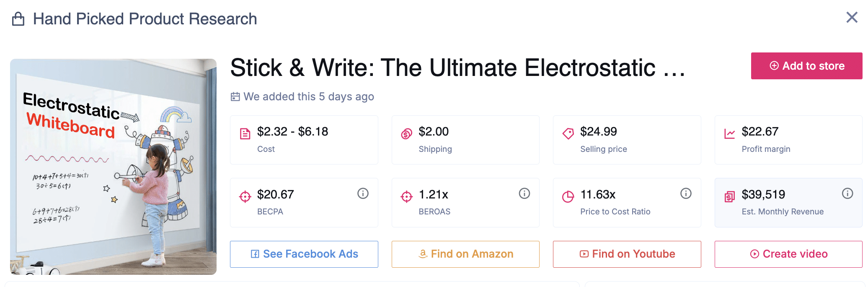Click the calendar icon next to added date
Viewport: 868px width, 287px height.
235,97
